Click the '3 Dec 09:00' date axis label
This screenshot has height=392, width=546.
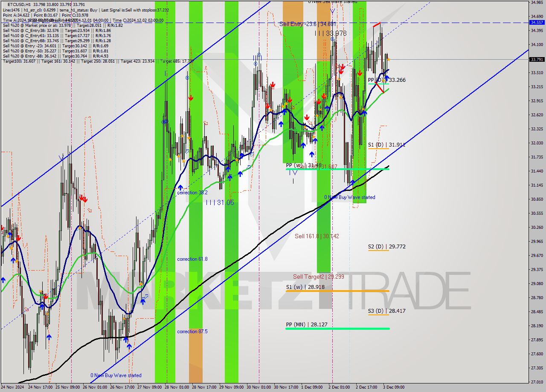pos(394,387)
